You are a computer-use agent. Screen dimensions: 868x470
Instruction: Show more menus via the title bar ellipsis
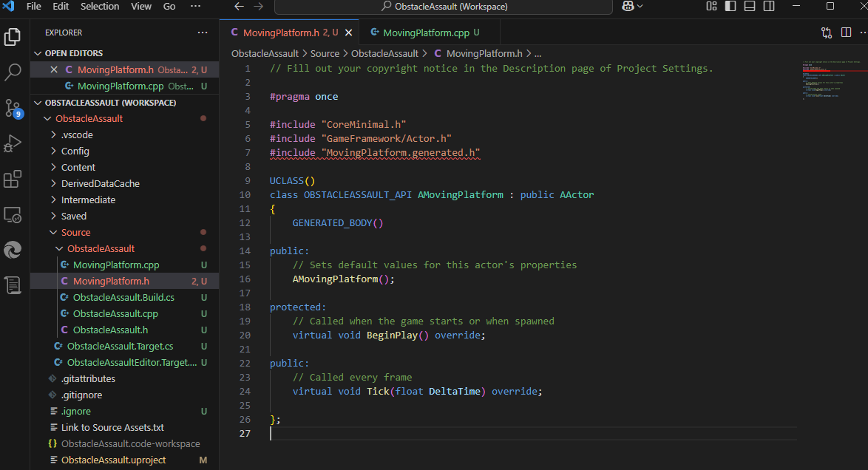195,7
